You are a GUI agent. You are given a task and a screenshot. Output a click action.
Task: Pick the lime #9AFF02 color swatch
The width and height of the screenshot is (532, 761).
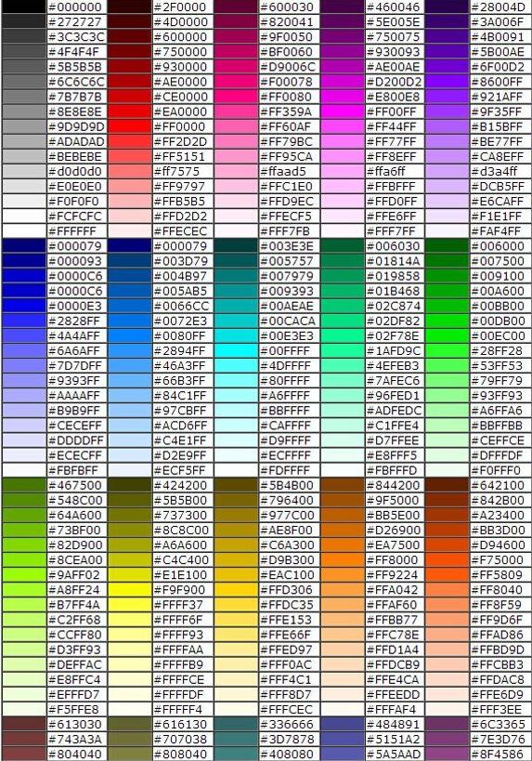24,575
